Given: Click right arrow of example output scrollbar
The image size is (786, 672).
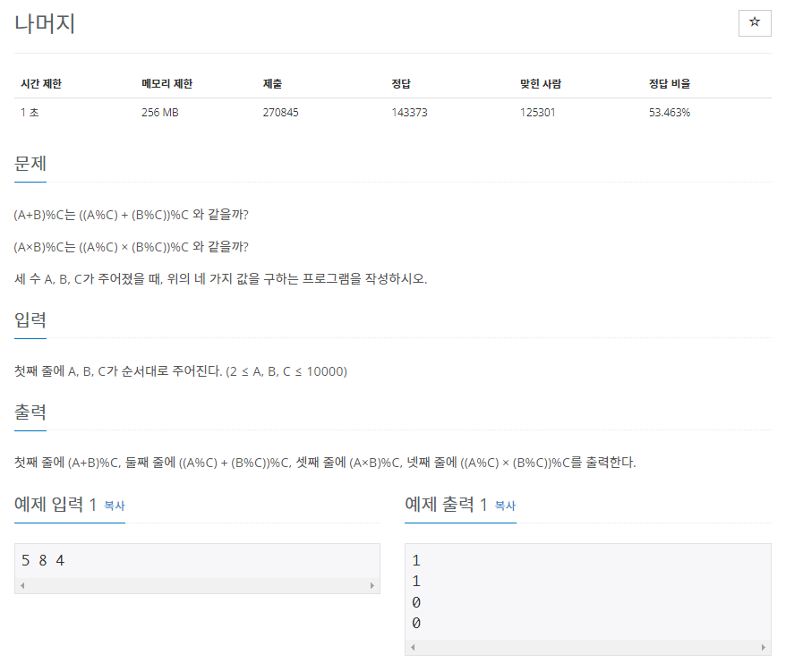Looking at the screenshot, I should tap(763, 647).
